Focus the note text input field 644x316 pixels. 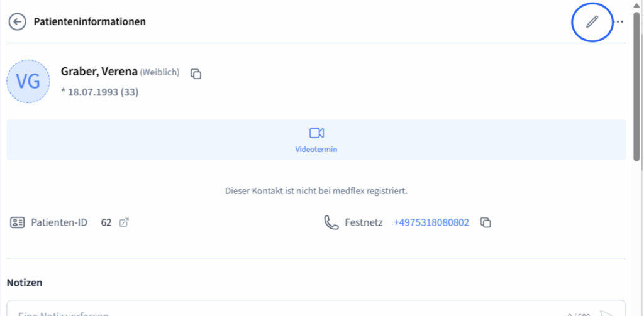287,308
